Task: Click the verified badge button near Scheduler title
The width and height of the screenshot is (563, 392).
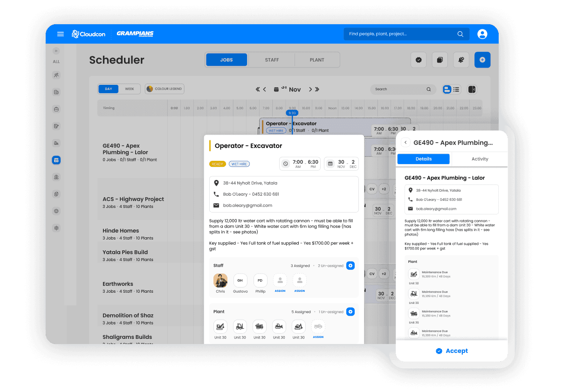Action: [x=419, y=60]
